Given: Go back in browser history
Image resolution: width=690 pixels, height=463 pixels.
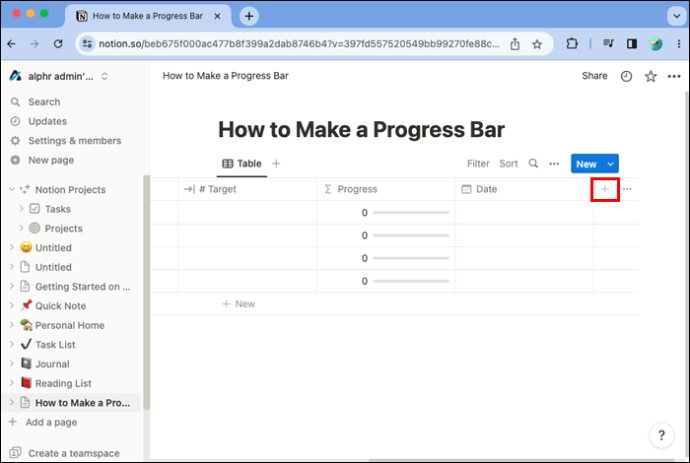Looking at the screenshot, I should point(11,44).
